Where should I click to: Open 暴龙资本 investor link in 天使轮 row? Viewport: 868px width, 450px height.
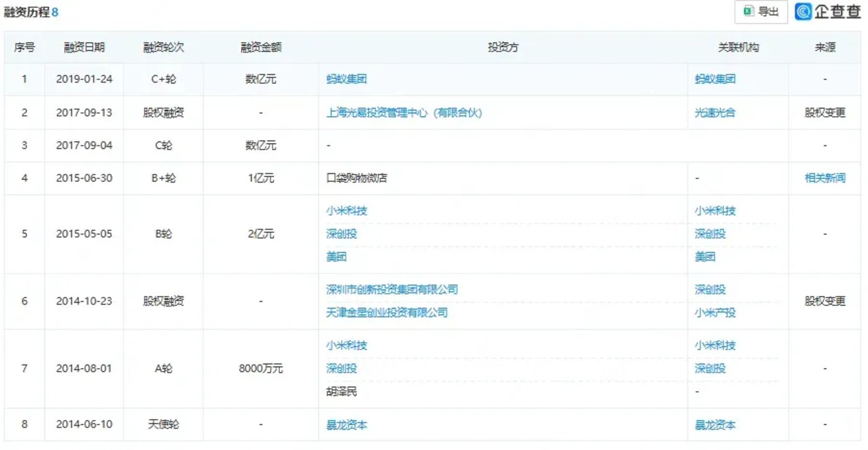tap(347, 425)
